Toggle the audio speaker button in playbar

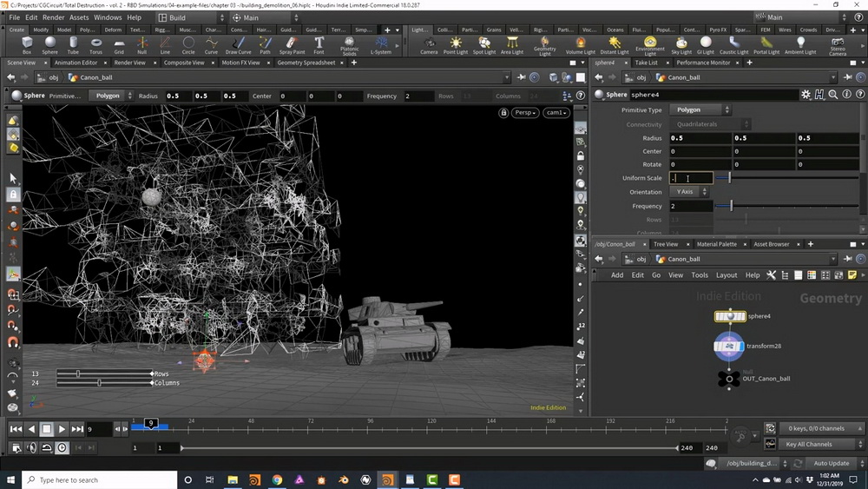[x=31, y=447]
